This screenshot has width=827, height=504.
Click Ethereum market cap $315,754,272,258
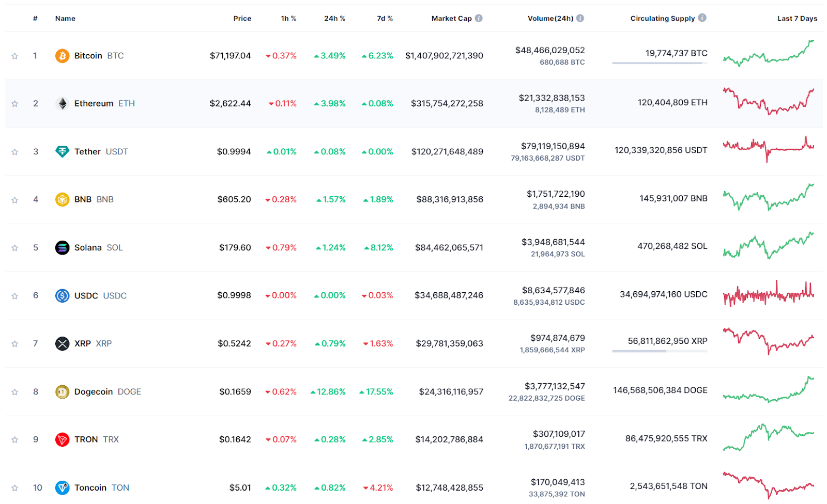pos(447,104)
